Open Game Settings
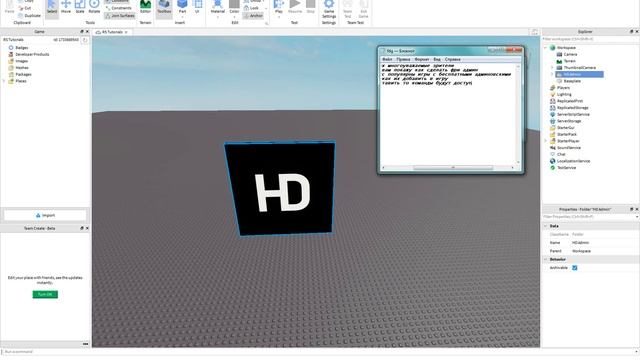 pos(329,9)
